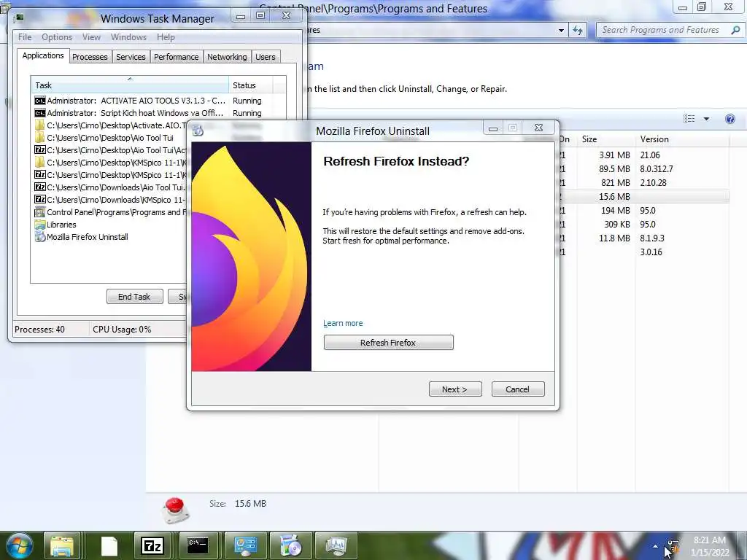This screenshot has height=560, width=747.
Task: Open the Help menu in Task Manager
Action: click(x=166, y=37)
